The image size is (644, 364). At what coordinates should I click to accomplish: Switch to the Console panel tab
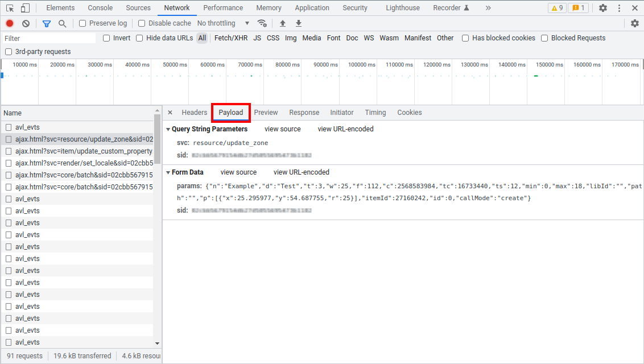[x=100, y=8]
